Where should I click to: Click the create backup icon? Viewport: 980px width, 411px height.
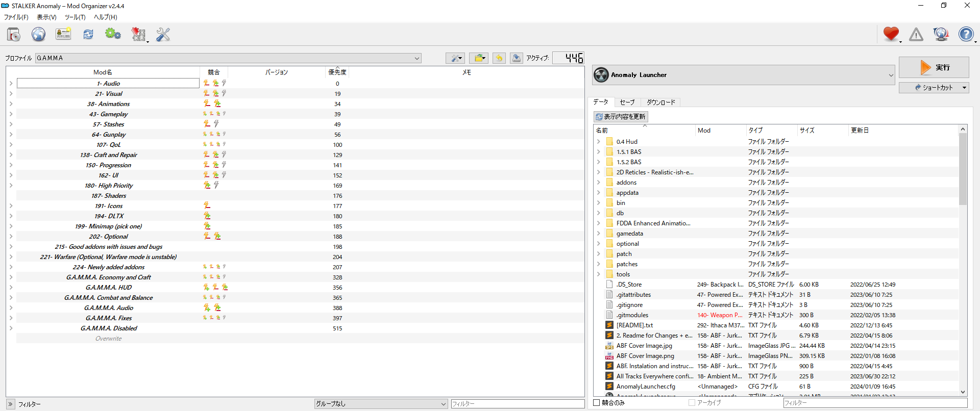click(x=517, y=58)
